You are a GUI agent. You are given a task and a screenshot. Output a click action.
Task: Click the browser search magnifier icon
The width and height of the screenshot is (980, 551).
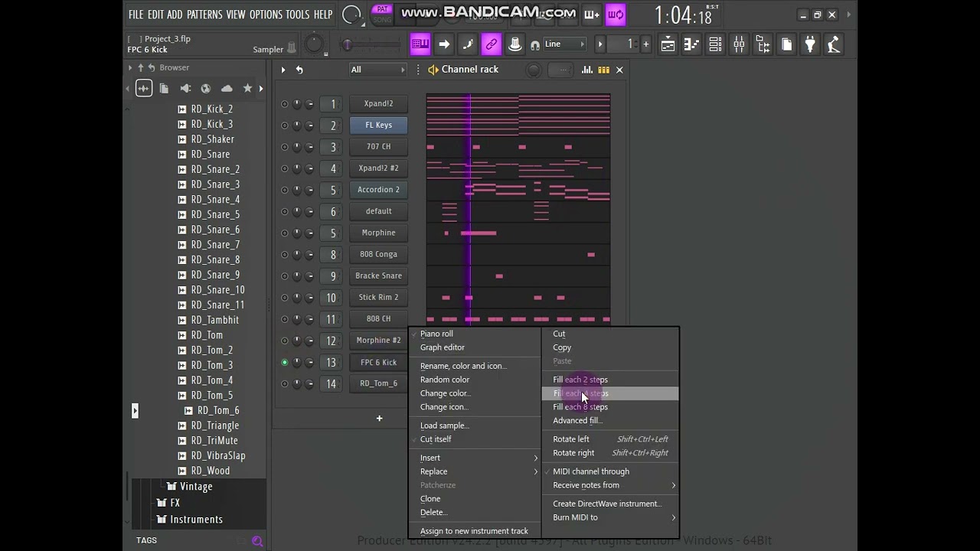pyautogui.click(x=257, y=541)
